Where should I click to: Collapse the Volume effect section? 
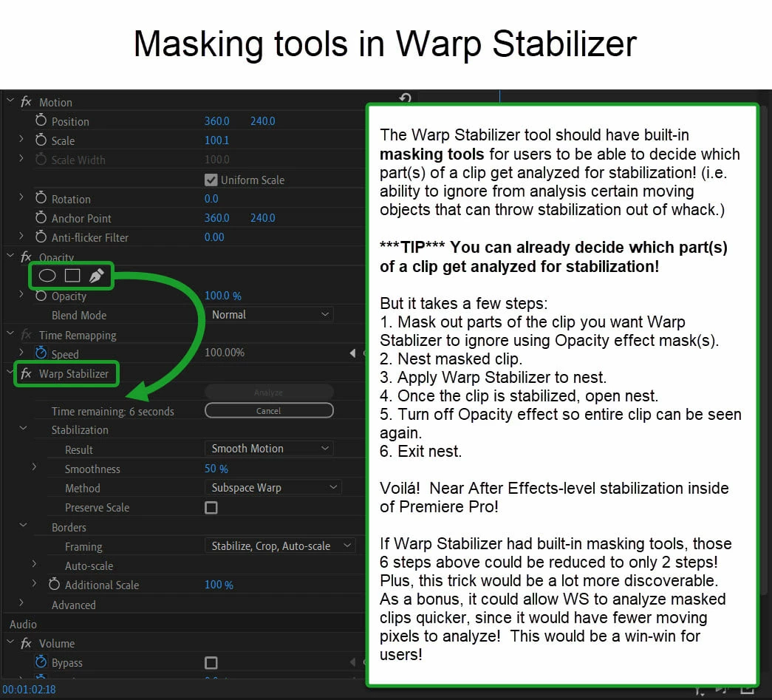(10, 642)
